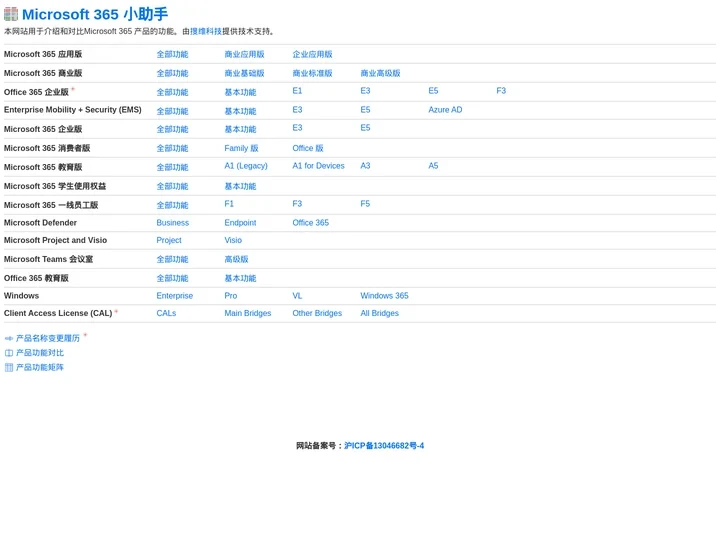Select the 商业高级版 link
Image resolution: width=720 pixels, height=540 pixels.
(x=380, y=73)
